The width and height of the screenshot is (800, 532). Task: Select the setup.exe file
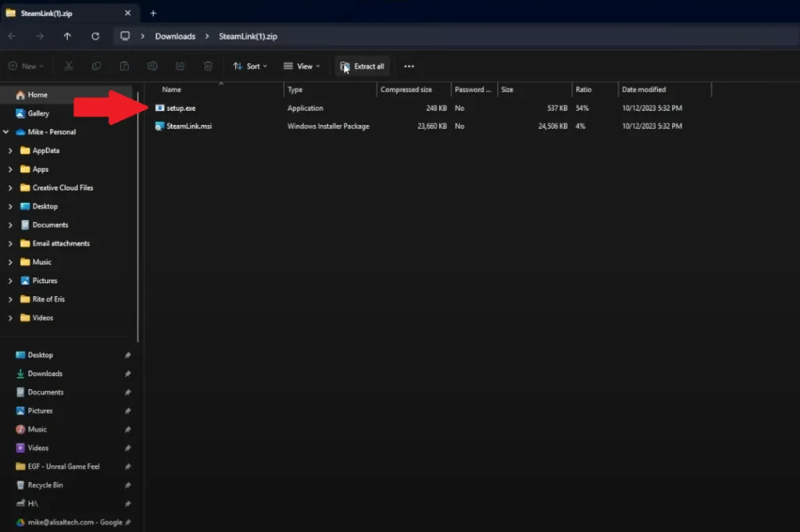coord(181,108)
